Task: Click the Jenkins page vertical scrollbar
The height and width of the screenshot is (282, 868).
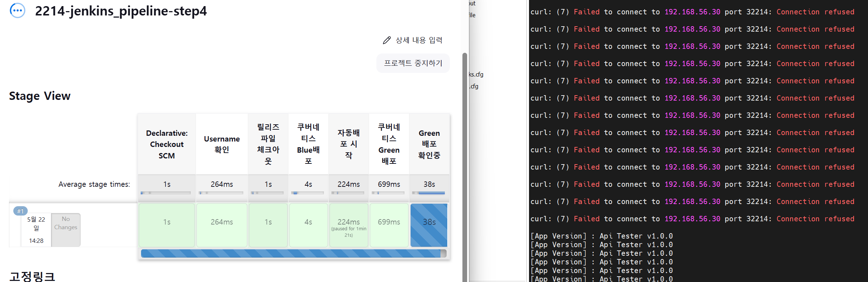Action: tap(465, 167)
